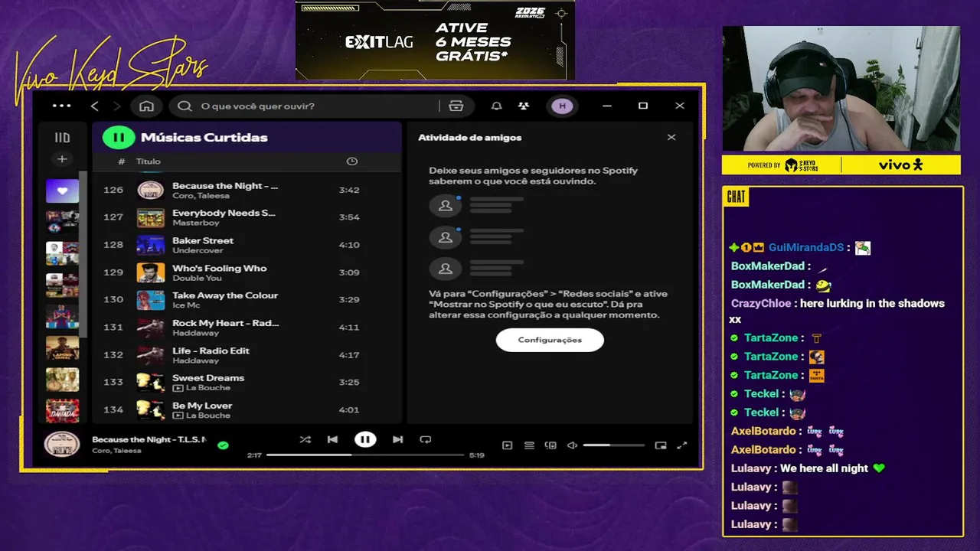980x551 pixels.
Task: Close the Atividade de amigos panel
Action: (x=671, y=138)
